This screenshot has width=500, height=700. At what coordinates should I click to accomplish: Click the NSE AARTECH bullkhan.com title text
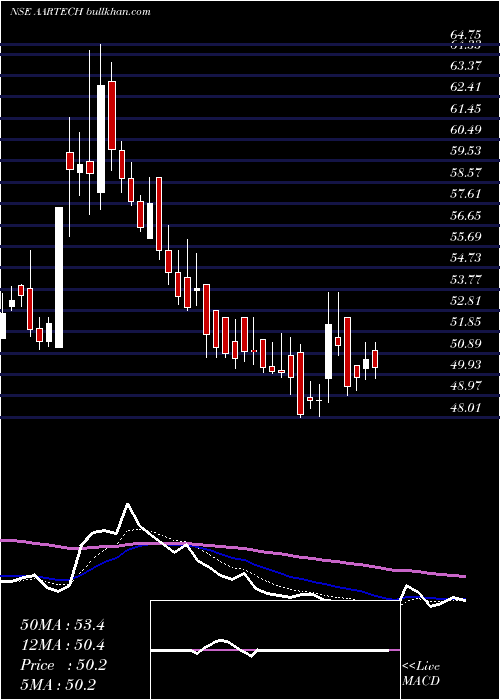click(80, 12)
